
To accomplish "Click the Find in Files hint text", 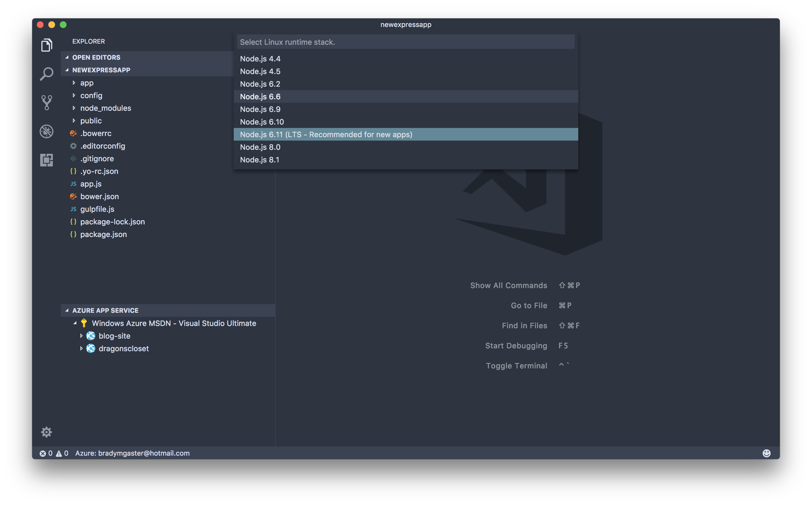I will 525,325.
